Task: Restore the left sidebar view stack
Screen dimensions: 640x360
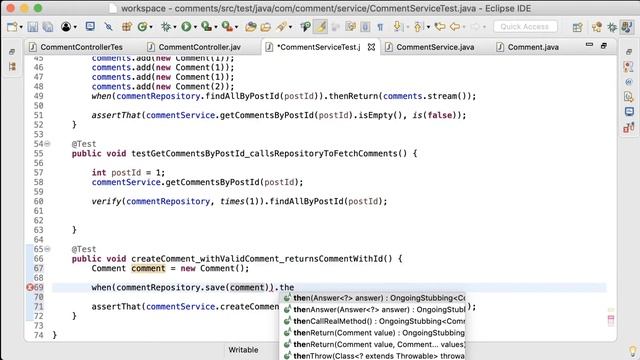Action: tap(12, 52)
